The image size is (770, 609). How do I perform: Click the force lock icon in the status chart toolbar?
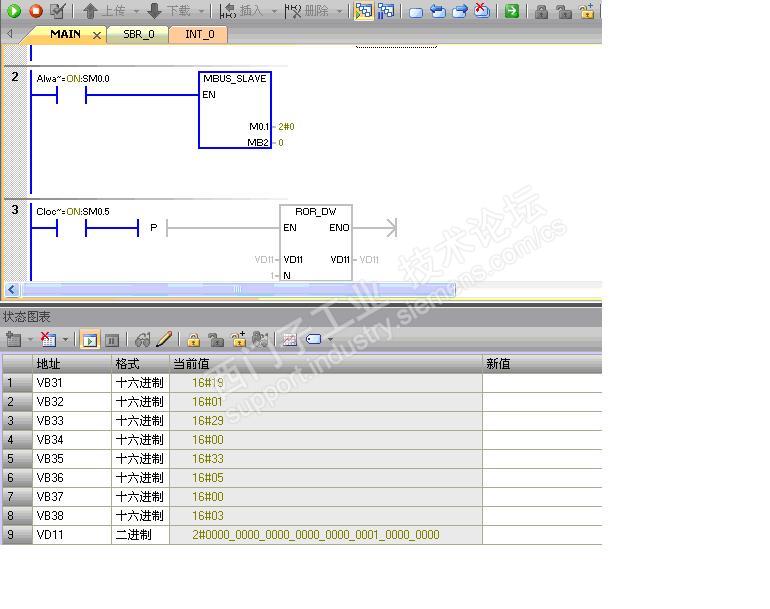tap(193, 339)
